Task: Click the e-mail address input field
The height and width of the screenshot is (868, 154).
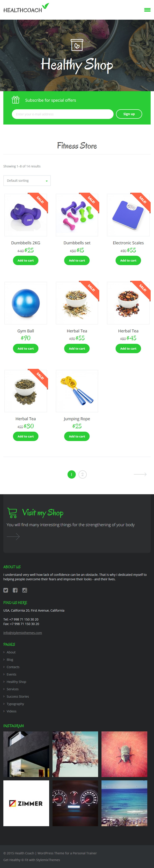Action: [x=63, y=114]
